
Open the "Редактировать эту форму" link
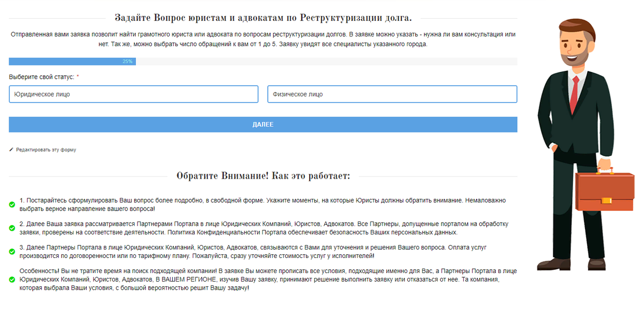pyautogui.click(x=46, y=150)
